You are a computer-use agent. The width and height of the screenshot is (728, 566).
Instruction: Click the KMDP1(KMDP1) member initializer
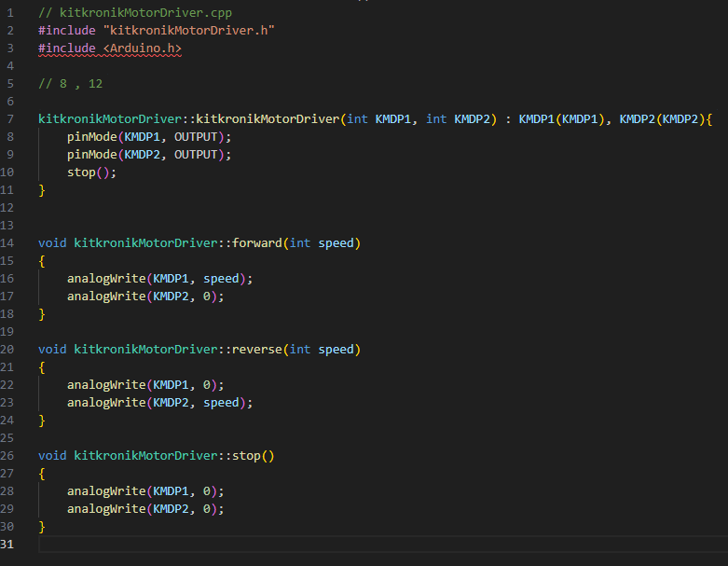(561, 119)
